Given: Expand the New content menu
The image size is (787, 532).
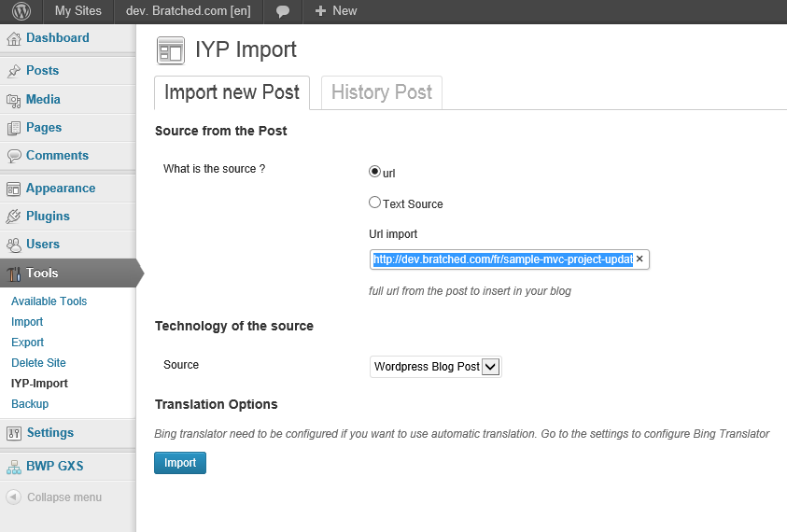Looking at the screenshot, I should 335,11.
